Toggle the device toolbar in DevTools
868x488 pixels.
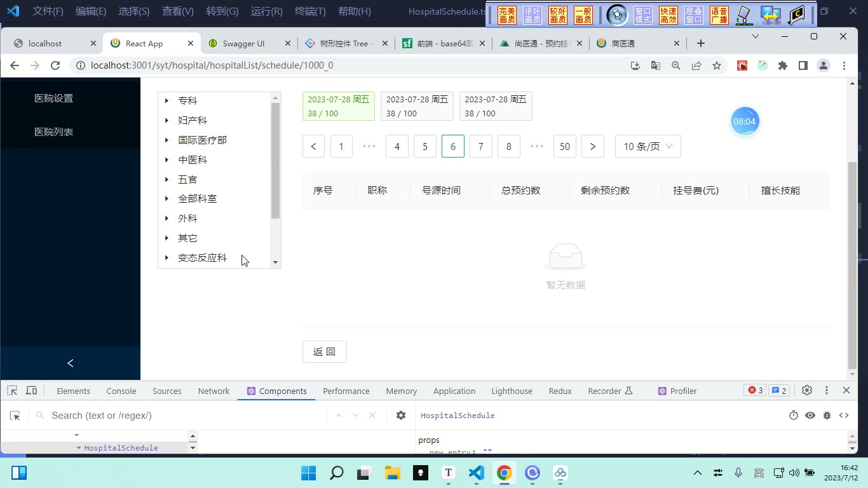(31, 391)
